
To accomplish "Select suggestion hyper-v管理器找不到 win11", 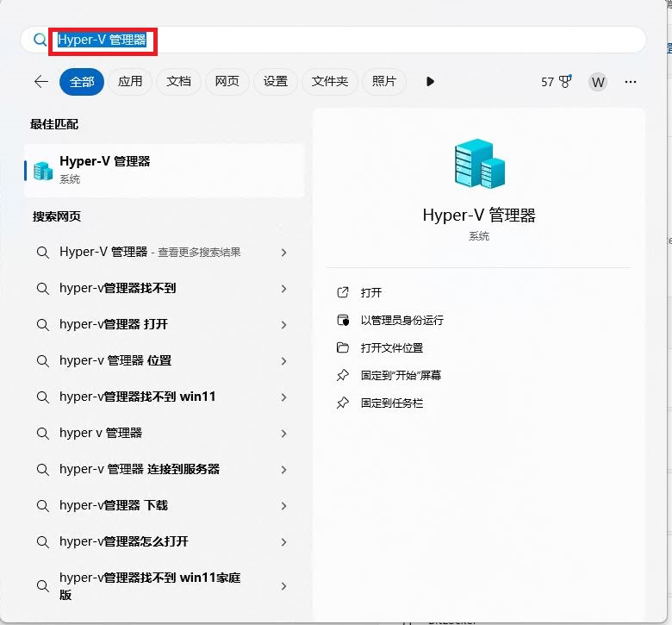I will pos(165,397).
